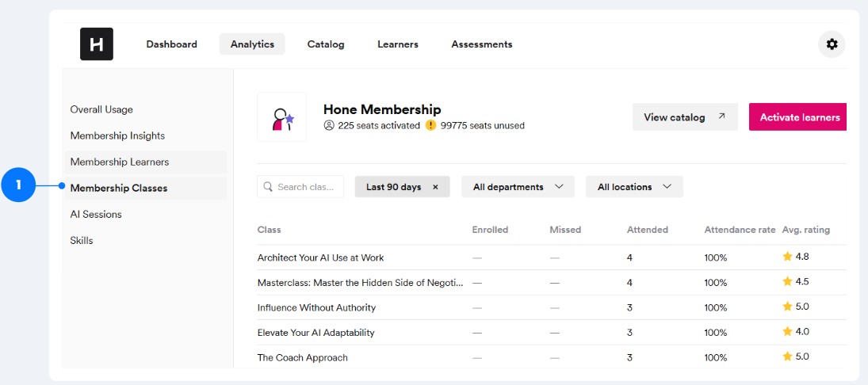
Task: Click the 5.0 rating for The Coach Approach
Action: pyautogui.click(x=802, y=356)
